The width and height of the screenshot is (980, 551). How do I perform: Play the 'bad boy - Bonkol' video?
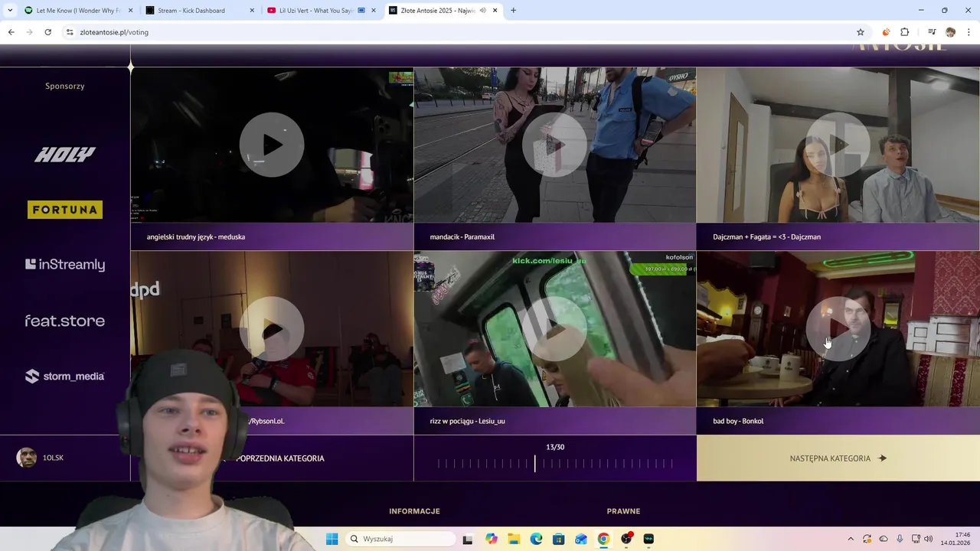[838, 329]
